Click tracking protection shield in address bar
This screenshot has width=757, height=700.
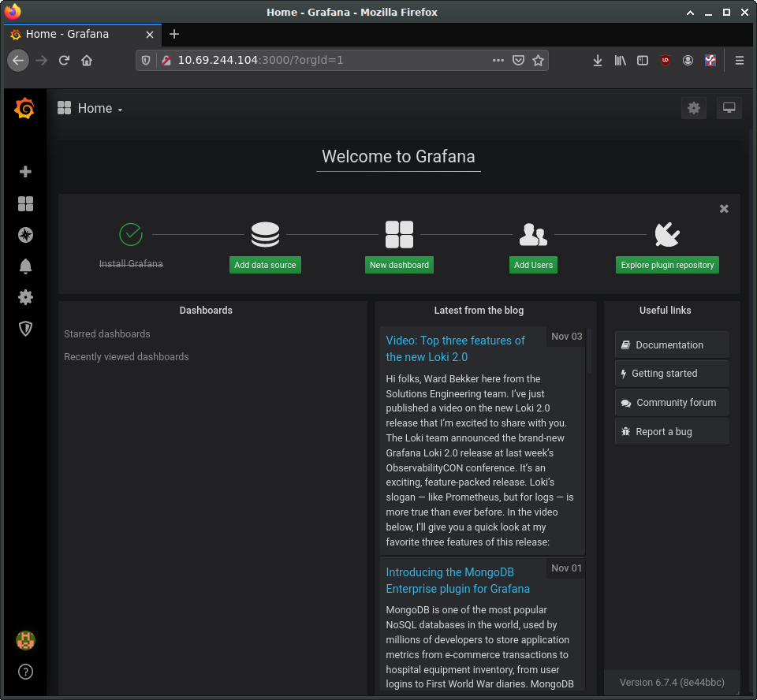[x=146, y=61]
